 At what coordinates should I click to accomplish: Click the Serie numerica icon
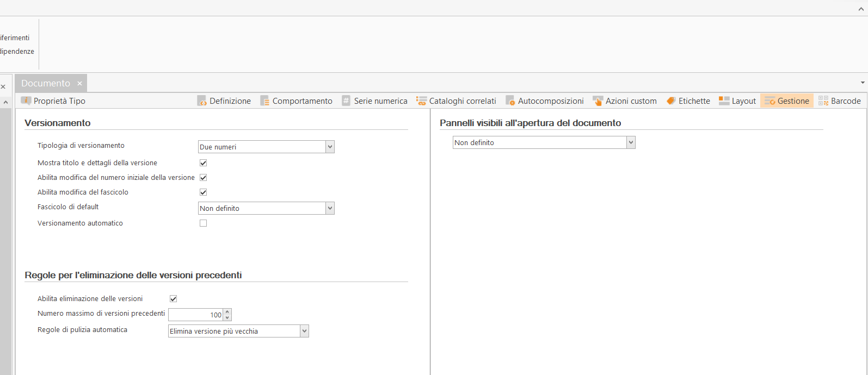[346, 101]
